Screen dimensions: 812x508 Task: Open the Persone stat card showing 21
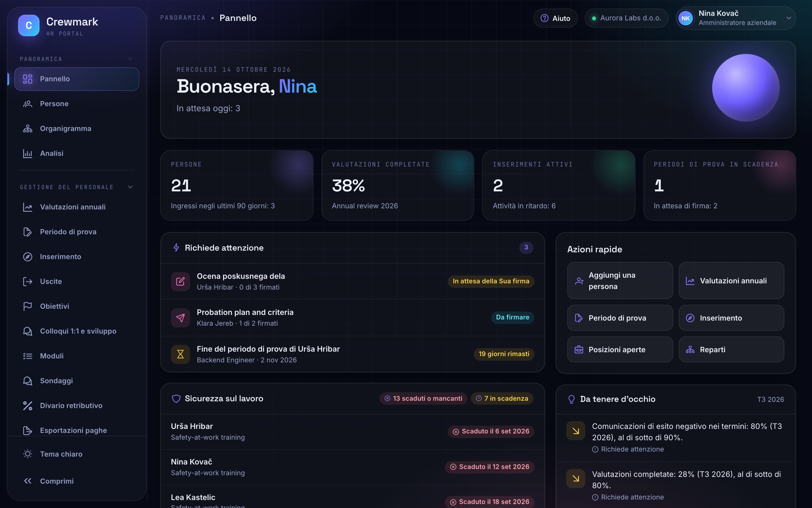(x=237, y=185)
